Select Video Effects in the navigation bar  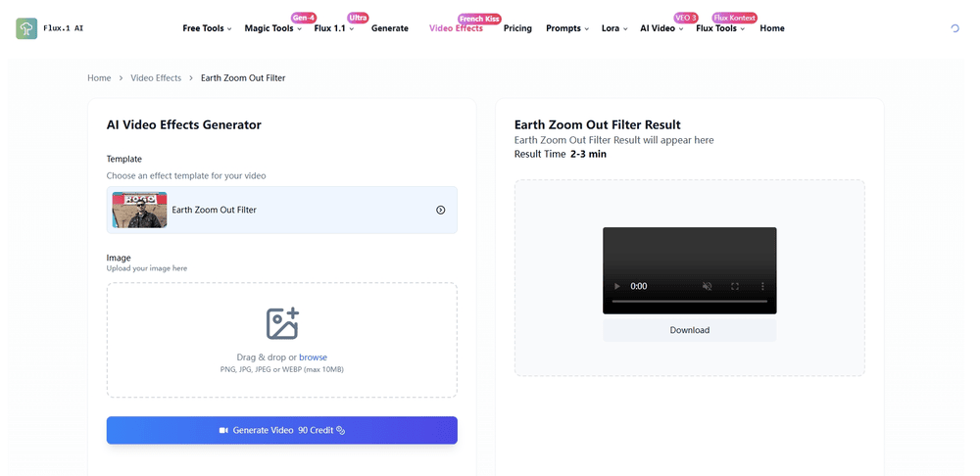point(456,28)
